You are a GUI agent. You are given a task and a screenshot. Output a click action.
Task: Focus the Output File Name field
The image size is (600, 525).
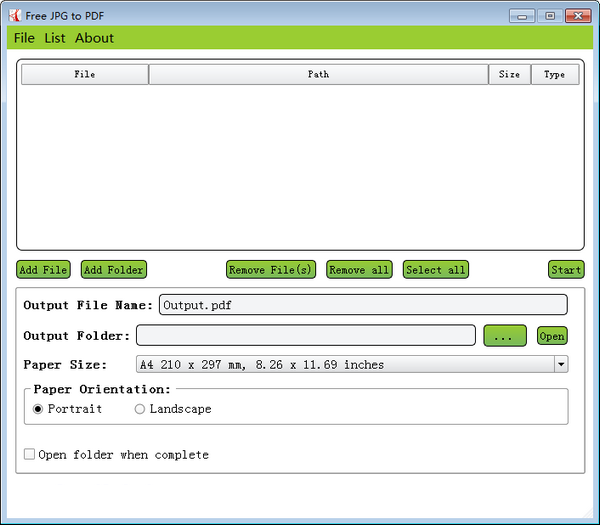[363, 305]
